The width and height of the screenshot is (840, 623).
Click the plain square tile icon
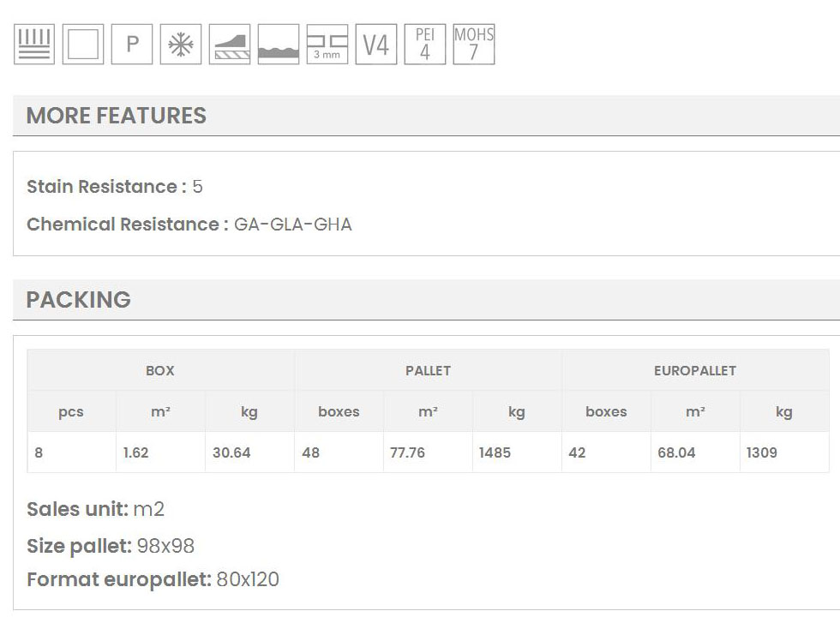tap(83, 45)
